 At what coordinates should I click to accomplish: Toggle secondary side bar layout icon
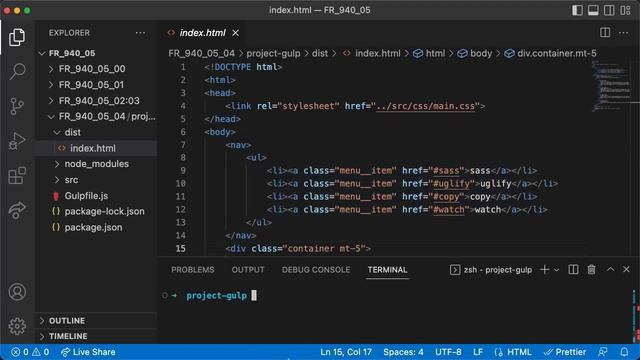point(609,10)
